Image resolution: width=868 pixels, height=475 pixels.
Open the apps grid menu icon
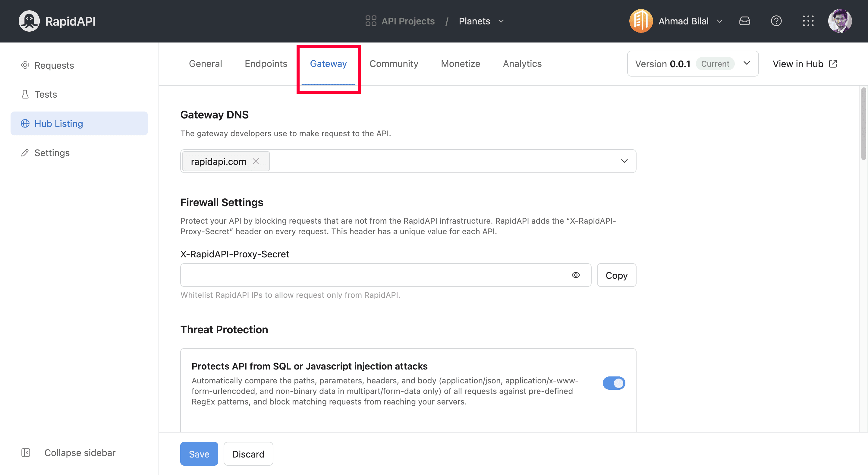tap(808, 21)
